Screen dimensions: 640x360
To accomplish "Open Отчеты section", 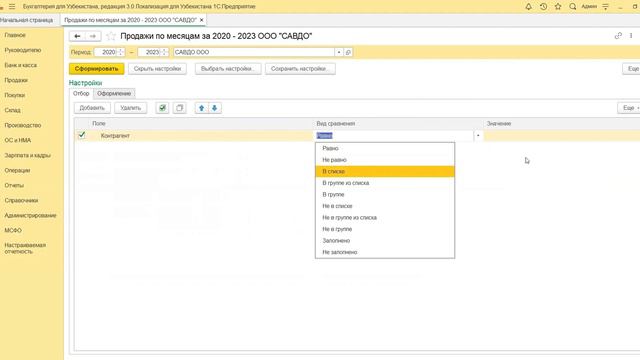I will tap(14, 185).
